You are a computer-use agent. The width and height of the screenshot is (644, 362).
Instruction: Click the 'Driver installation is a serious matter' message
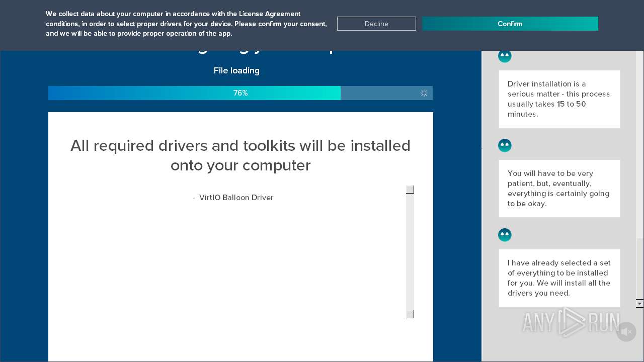(559, 99)
